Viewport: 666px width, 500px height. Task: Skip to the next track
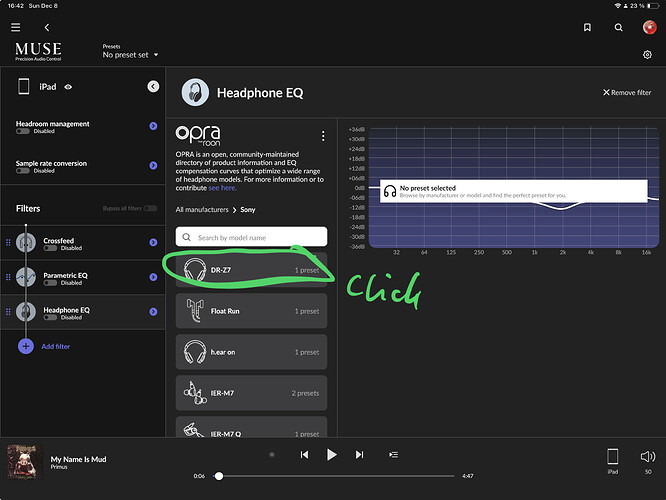(359, 455)
